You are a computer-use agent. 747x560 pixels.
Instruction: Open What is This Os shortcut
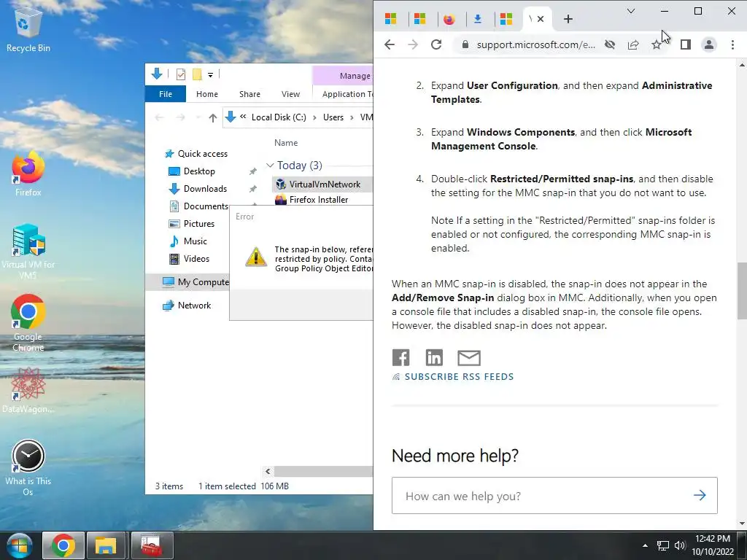(x=28, y=467)
